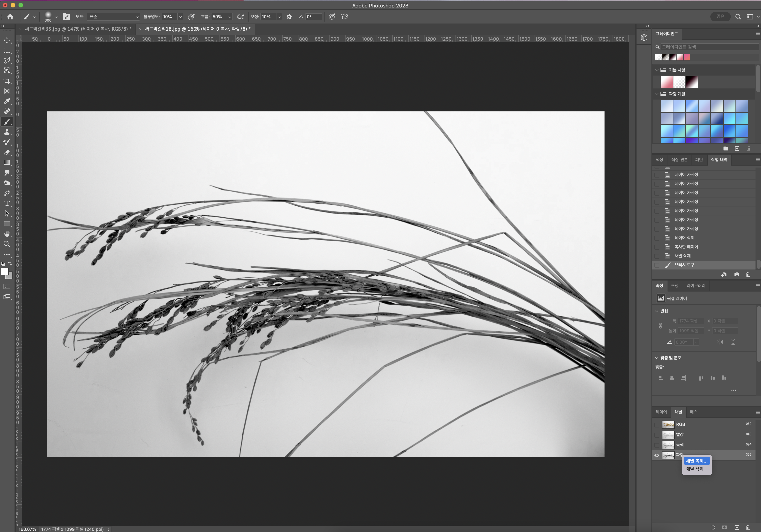Select the Crop tool

tap(7, 81)
